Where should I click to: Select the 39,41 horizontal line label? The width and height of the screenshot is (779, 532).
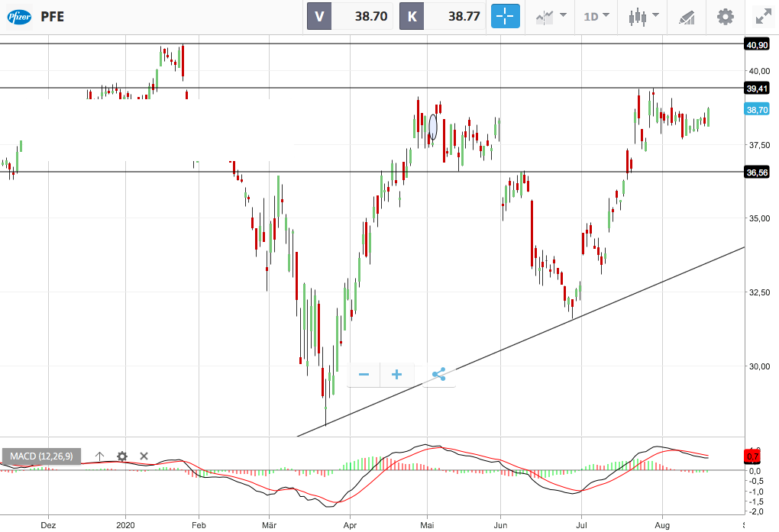[x=757, y=89]
